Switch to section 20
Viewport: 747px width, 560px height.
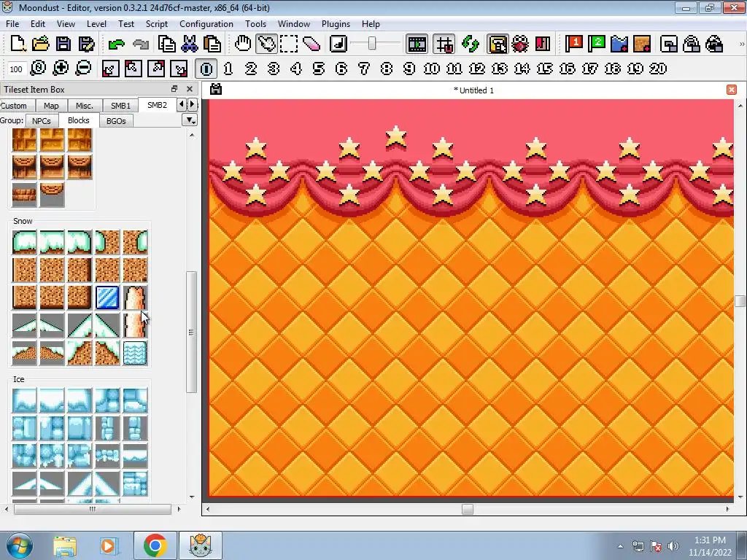click(x=658, y=69)
